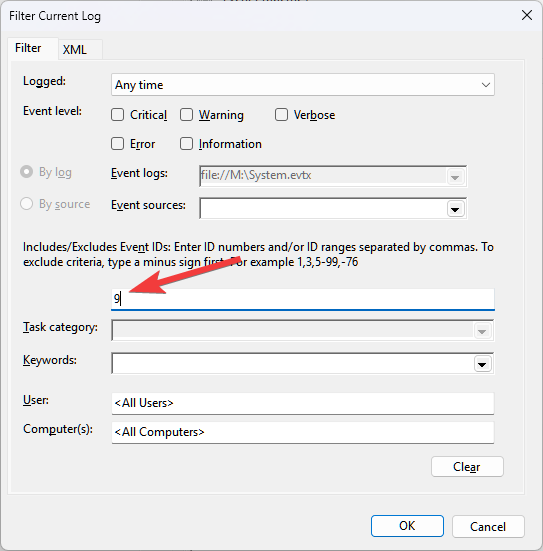Enable the Critical event level checkbox
543x551 pixels.
point(117,115)
